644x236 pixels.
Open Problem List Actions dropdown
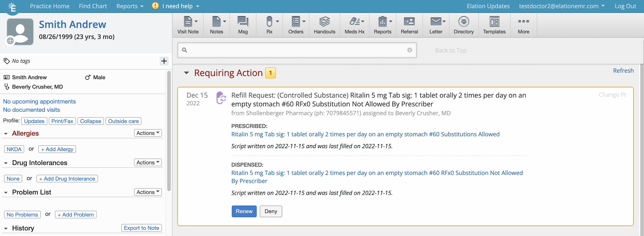148,192
